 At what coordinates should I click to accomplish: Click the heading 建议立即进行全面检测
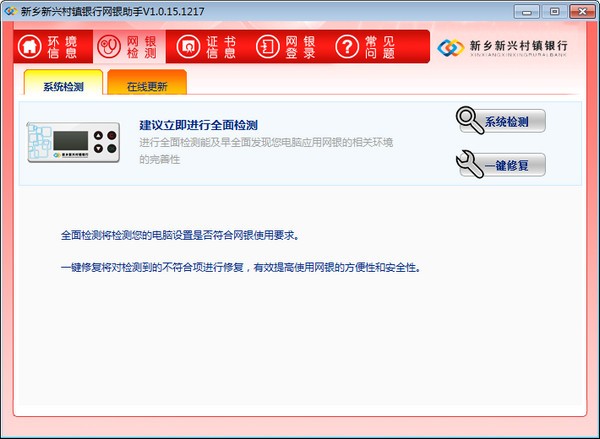[x=198, y=125]
